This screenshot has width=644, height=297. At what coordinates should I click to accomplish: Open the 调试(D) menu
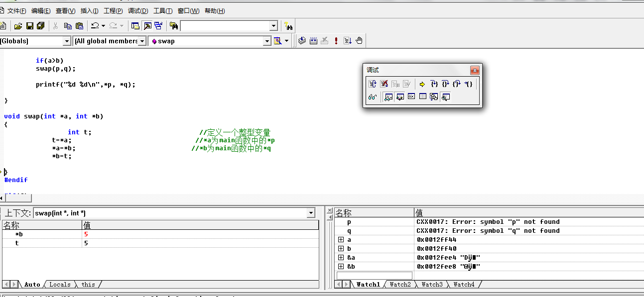pyautogui.click(x=138, y=11)
